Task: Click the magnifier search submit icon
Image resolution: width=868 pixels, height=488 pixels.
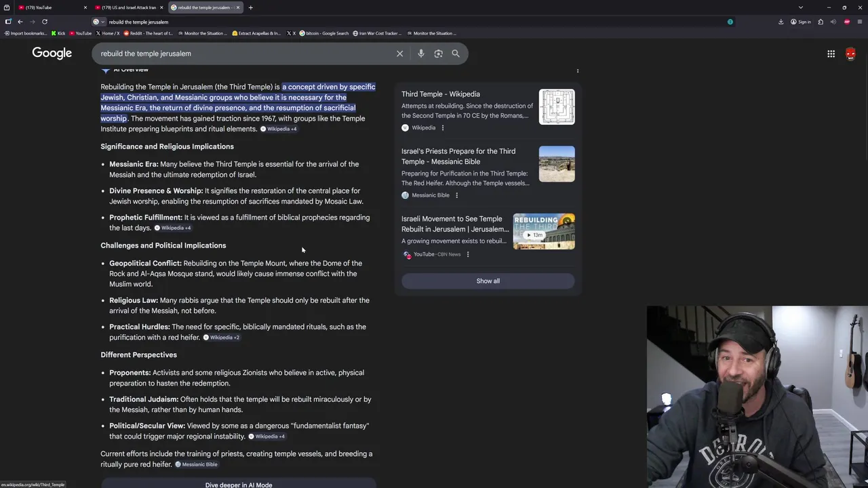Action: pyautogui.click(x=456, y=54)
